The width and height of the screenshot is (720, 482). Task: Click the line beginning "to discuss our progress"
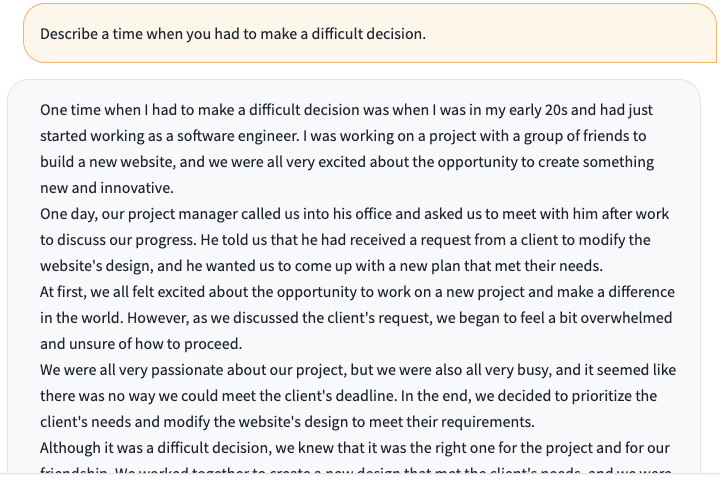point(345,240)
